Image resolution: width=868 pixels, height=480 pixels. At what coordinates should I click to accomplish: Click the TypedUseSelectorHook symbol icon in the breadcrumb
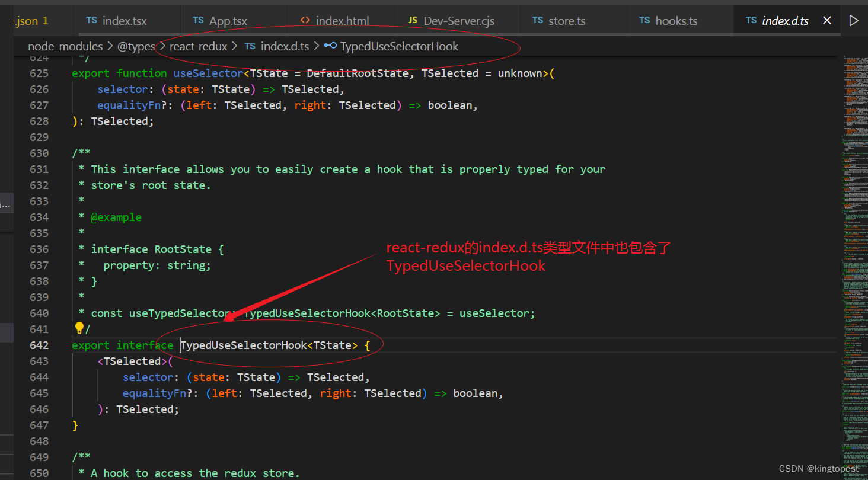[x=330, y=46]
